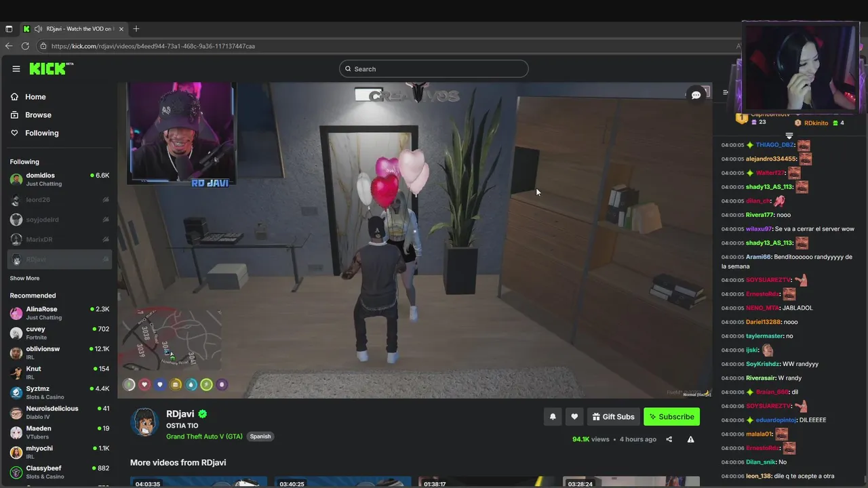This screenshot has width=868, height=488.
Task: Click username wilaxu97 in chat
Action: click(759, 229)
